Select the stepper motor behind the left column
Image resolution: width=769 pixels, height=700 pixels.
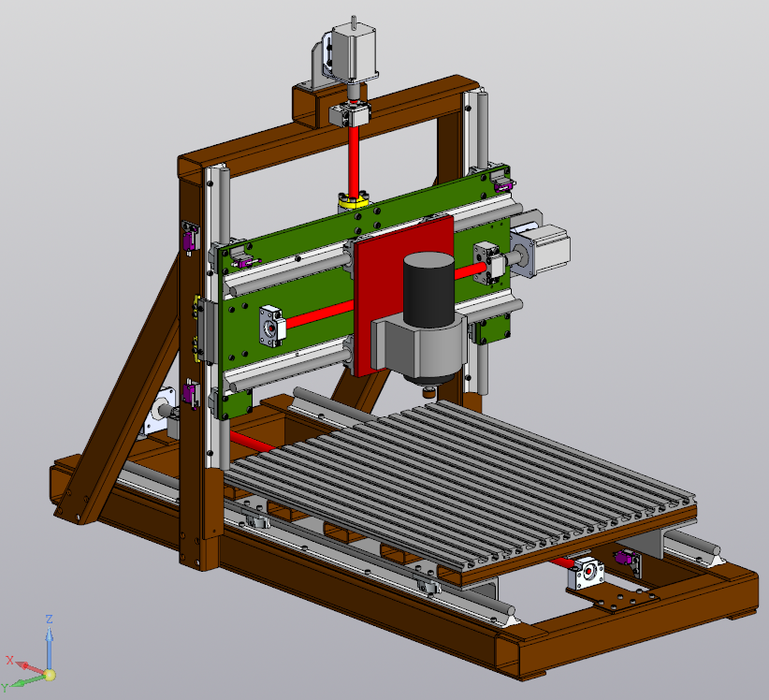159,410
